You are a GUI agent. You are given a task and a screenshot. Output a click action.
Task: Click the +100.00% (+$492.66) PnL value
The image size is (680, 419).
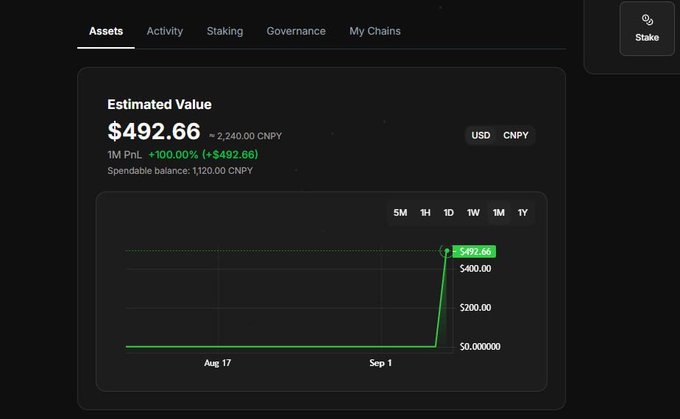[203, 154]
